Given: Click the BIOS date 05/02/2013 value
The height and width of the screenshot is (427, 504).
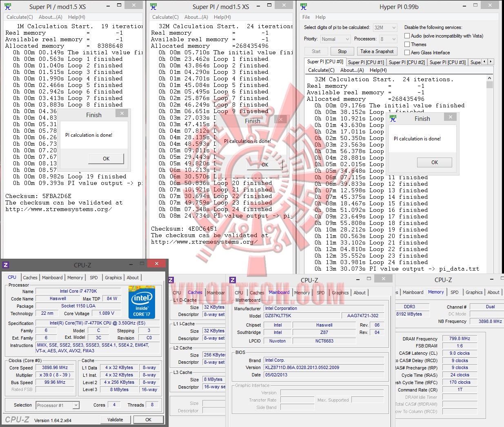Looking at the screenshot, I should point(324,375).
